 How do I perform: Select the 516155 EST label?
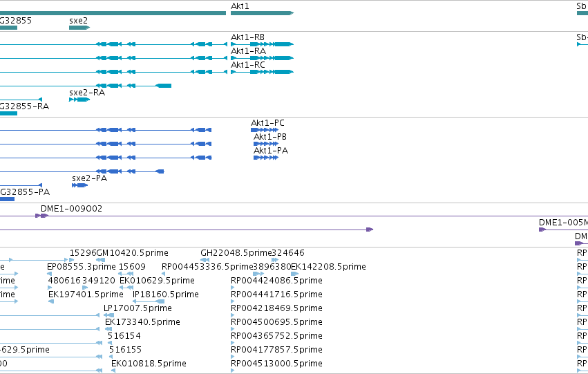coord(125,350)
